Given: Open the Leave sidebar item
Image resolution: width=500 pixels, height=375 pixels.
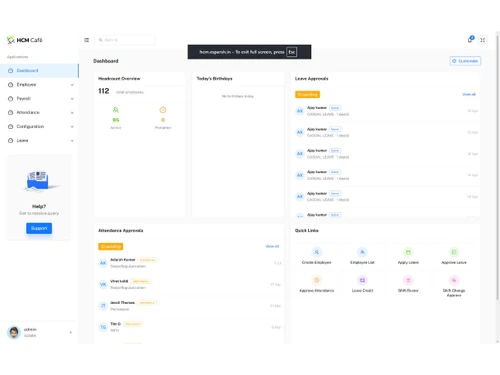Looking at the screenshot, I should 39,141.
